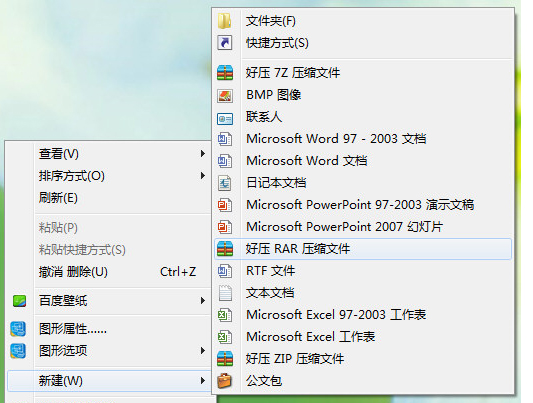The width and height of the screenshot is (533, 403).
Task: Create a 好压 7Z 压缩文件
Action: click(363, 73)
